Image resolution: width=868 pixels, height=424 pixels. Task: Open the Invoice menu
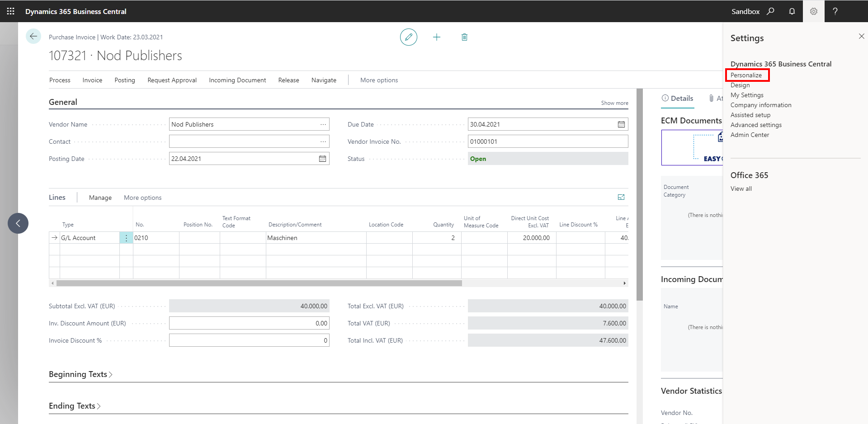click(x=92, y=80)
